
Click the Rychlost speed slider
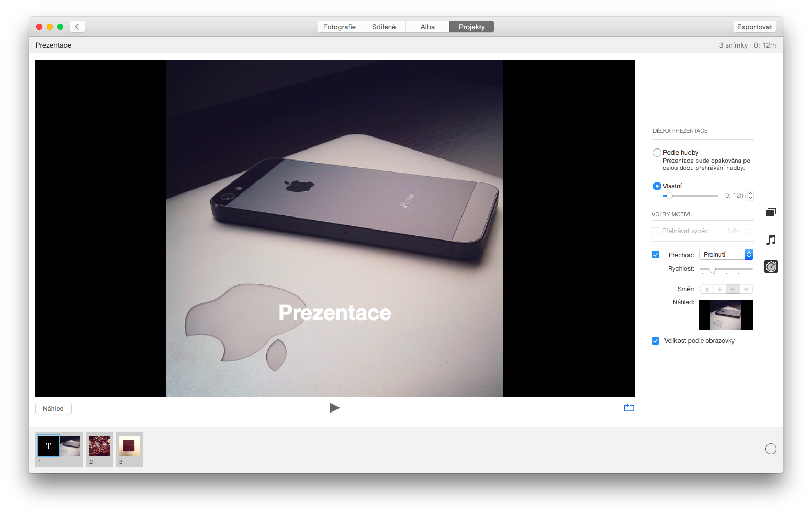pyautogui.click(x=726, y=269)
